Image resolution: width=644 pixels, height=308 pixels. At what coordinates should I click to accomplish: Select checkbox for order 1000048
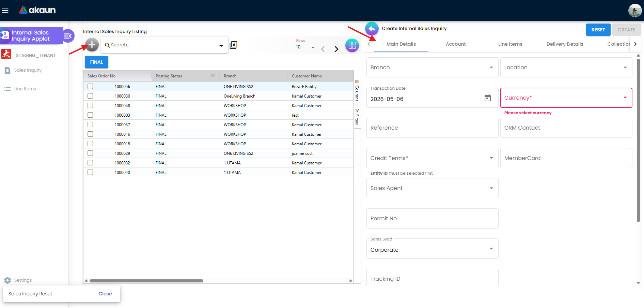tap(90, 105)
